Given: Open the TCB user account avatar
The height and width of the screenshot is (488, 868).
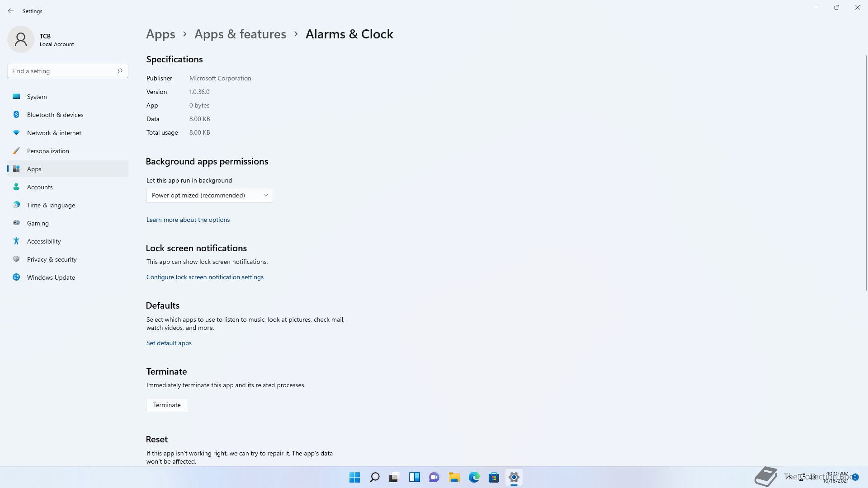Looking at the screenshot, I should [21, 39].
